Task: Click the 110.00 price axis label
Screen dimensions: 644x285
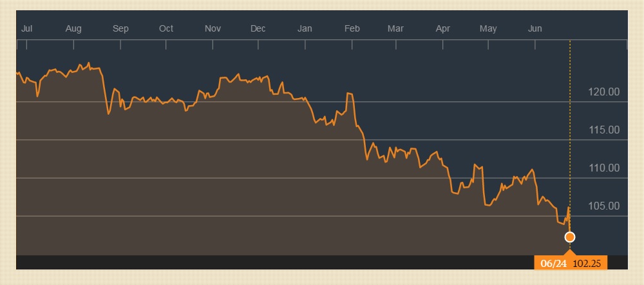Action: tap(604, 168)
